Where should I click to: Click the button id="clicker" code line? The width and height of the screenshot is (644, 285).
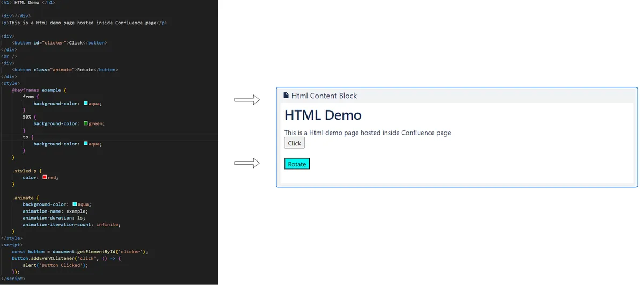60,42
